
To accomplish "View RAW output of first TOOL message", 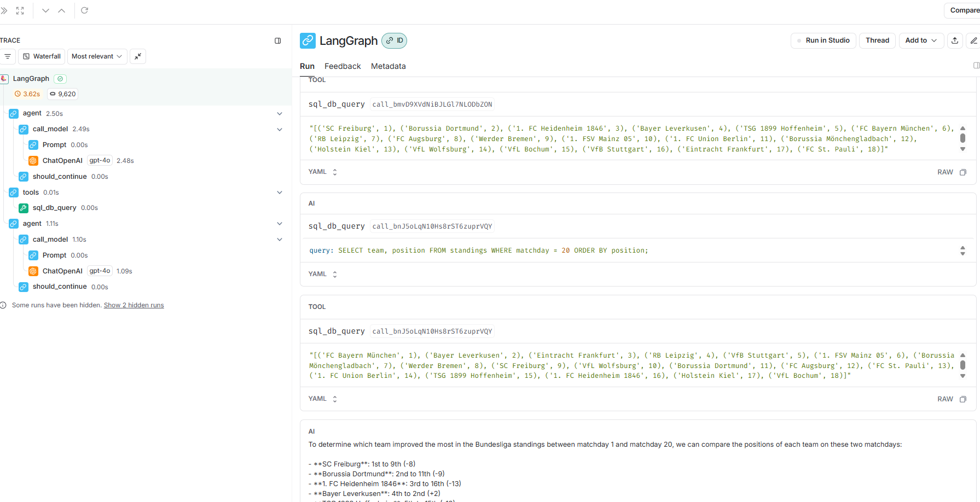I will pyautogui.click(x=945, y=172).
